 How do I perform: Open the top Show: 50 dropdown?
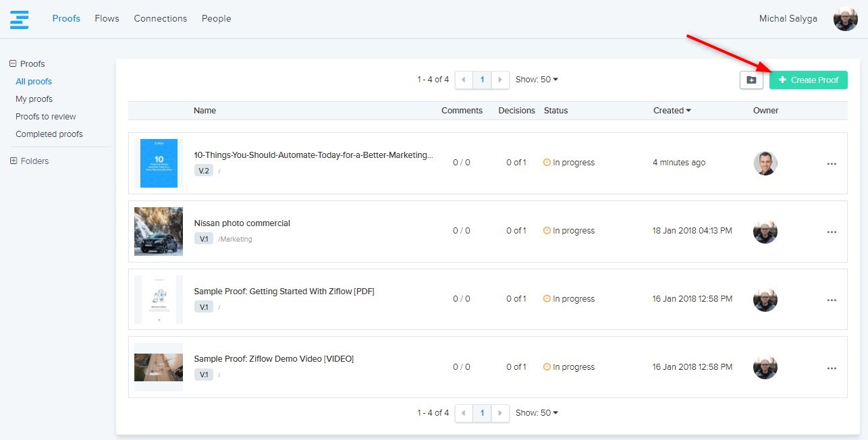pos(537,80)
